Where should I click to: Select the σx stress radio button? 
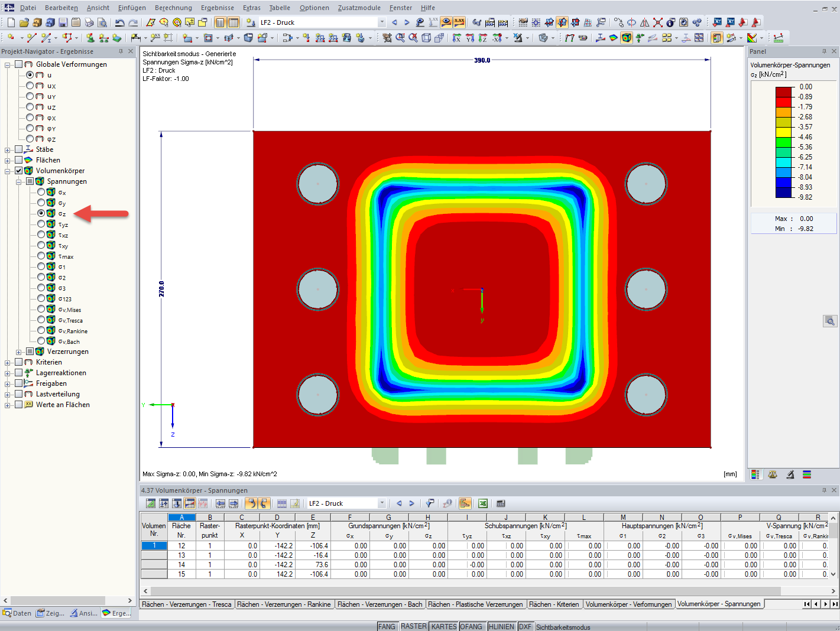[x=41, y=192]
